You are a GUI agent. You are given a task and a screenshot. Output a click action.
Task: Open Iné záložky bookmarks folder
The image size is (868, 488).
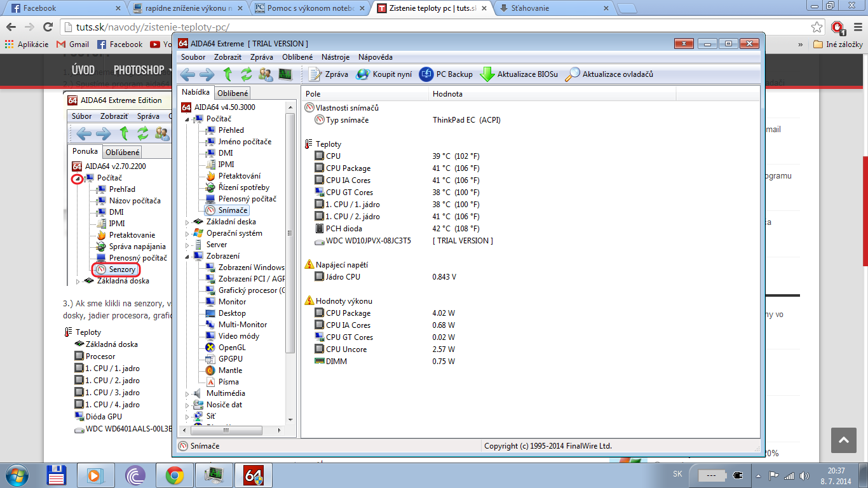(x=838, y=44)
